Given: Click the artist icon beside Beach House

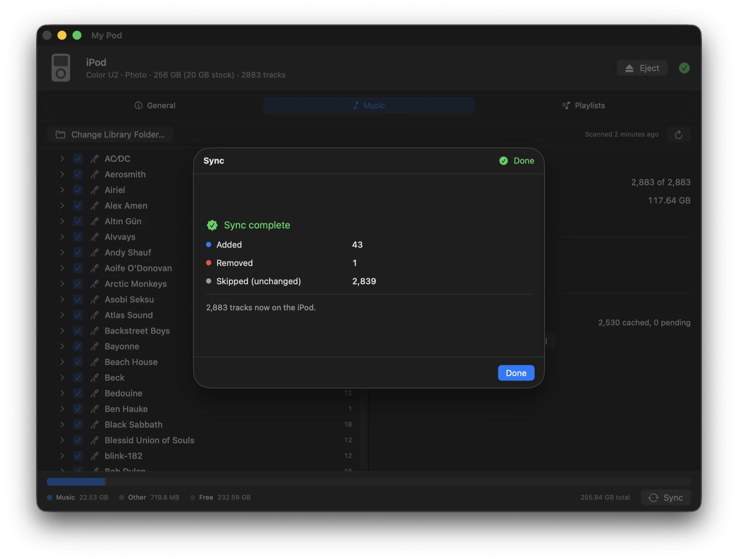Looking at the screenshot, I should coord(95,362).
